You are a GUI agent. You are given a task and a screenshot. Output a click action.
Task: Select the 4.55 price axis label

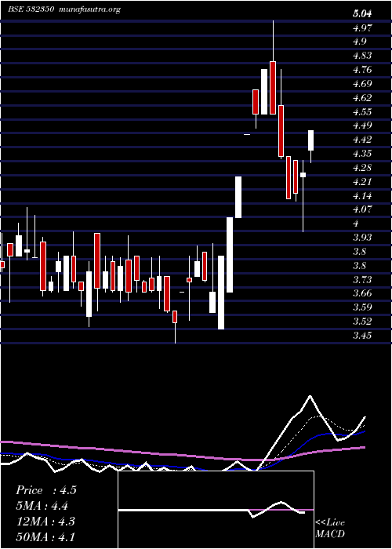click(x=362, y=111)
